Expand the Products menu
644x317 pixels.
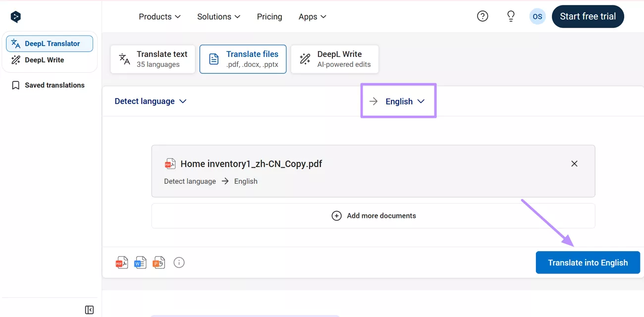[x=160, y=17]
